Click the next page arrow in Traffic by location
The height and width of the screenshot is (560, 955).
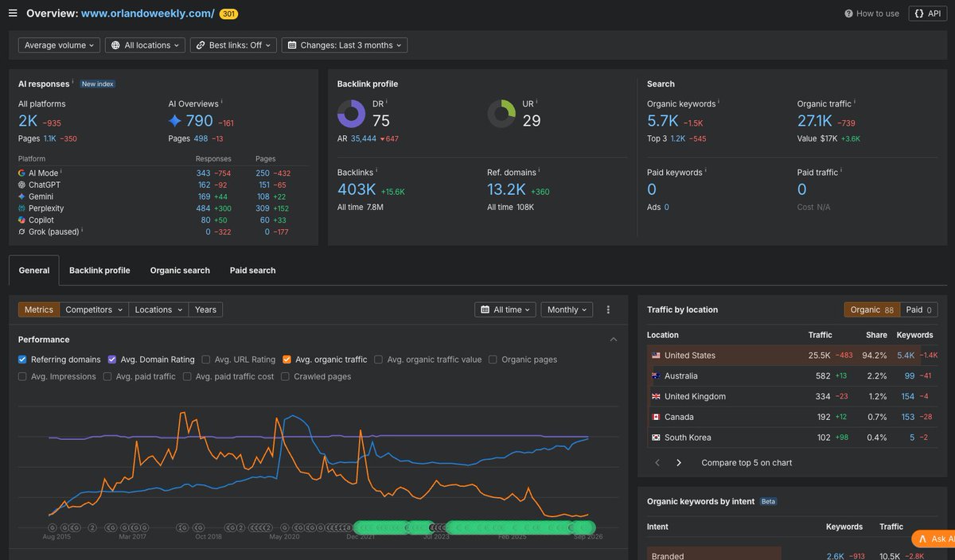(679, 462)
